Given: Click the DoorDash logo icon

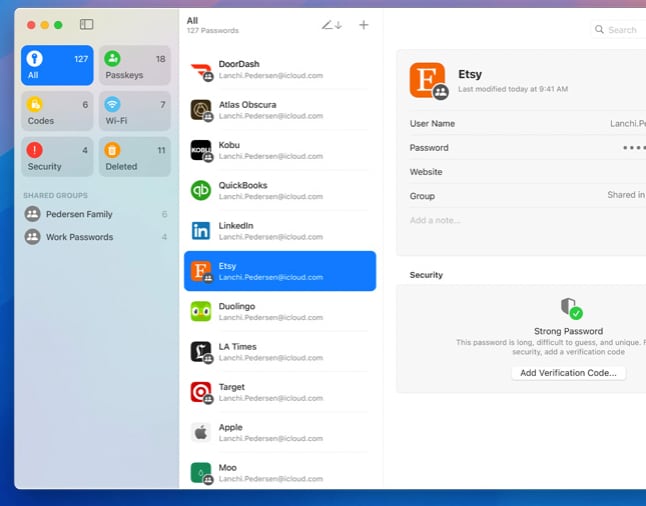Looking at the screenshot, I should click(x=201, y=70).
